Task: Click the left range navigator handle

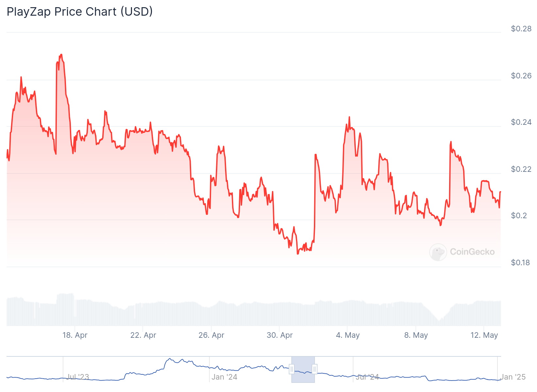Action: (x=292, y=369)
